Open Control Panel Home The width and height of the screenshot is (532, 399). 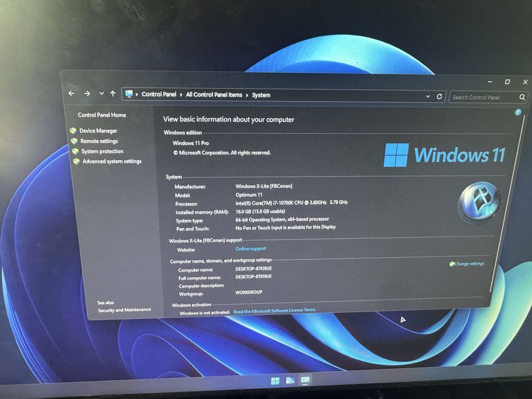(102, 115)
